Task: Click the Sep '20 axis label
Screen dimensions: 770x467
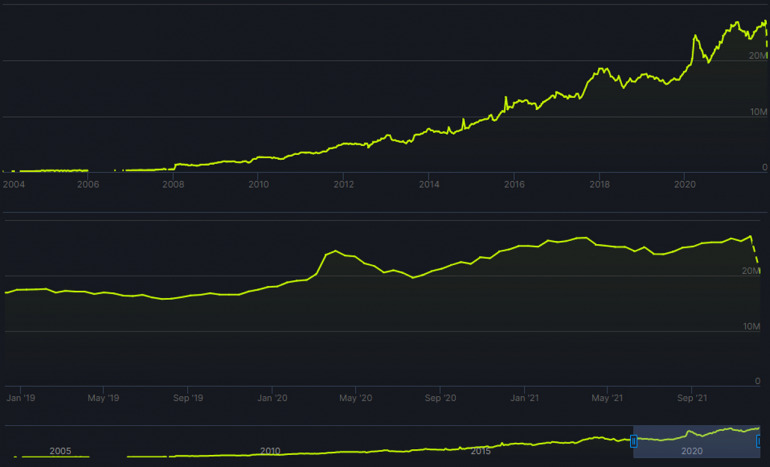Action: coord(440,398)
